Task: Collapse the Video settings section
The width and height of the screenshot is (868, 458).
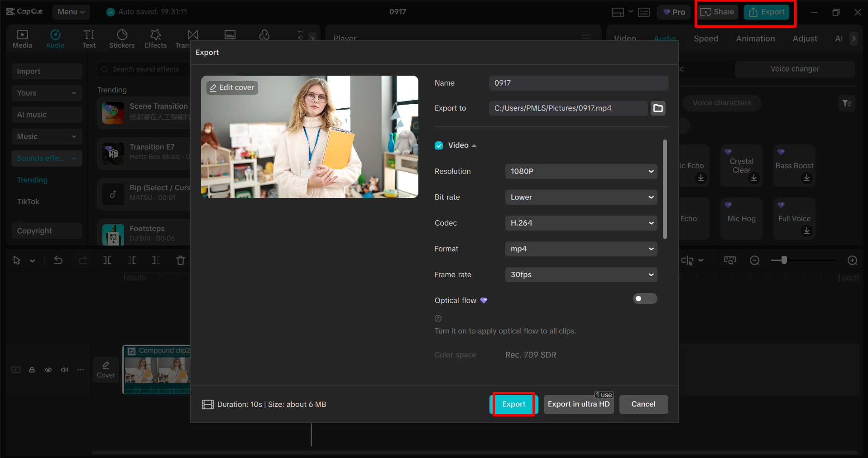Action: point(474,145)
